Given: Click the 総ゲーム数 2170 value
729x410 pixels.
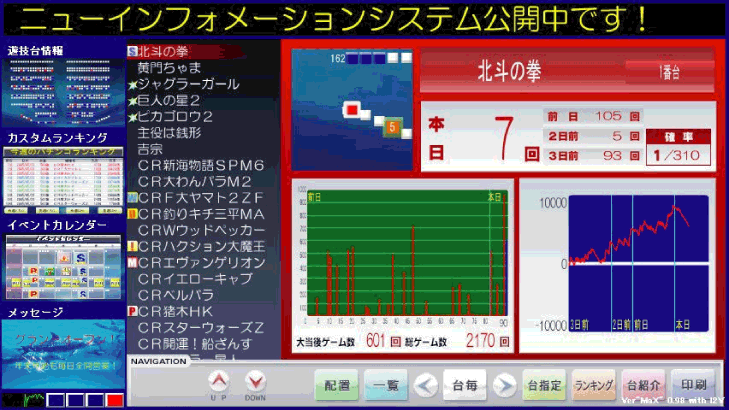Looking at the screenshot, I should pyautogui.click(x=480, y=341).
